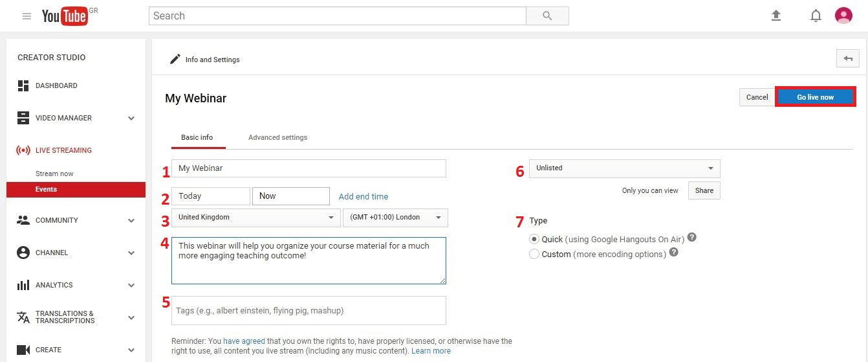Open the Unlisted privacy dropdown

coord(624,168)
